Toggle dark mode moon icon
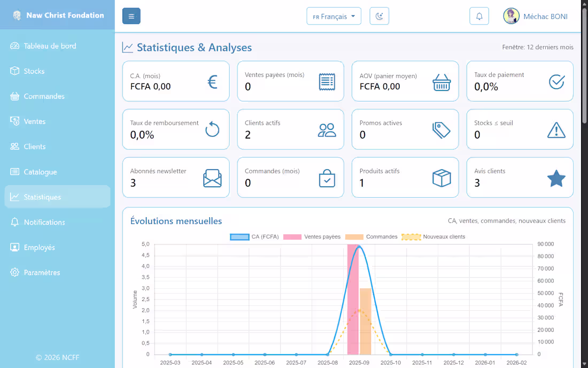This screenshot has height=368, width=588. [x=379, y=16]
